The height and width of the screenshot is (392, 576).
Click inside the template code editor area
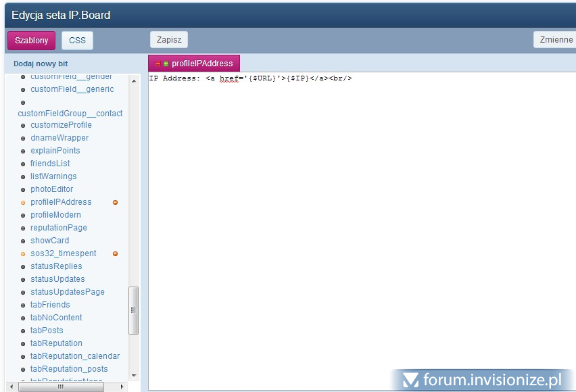tap(358, 223)
